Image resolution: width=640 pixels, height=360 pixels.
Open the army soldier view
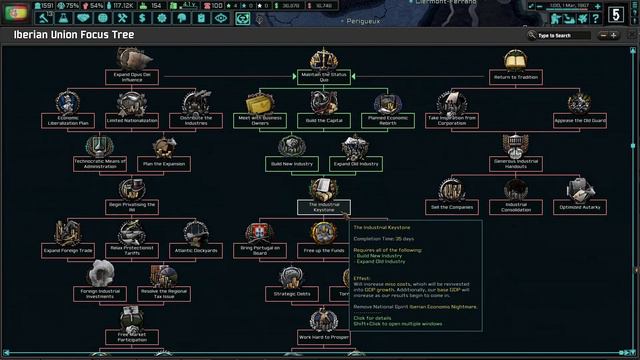[556, 18]
